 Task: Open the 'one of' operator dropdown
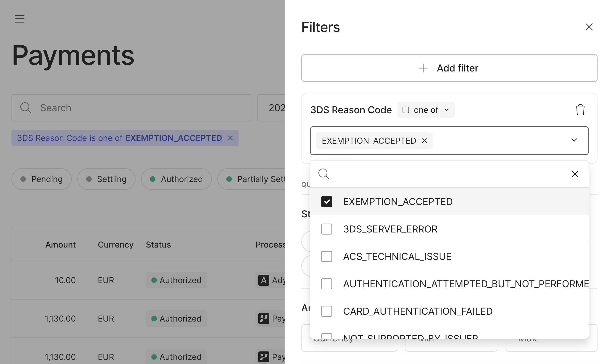[x=426, y=110]
